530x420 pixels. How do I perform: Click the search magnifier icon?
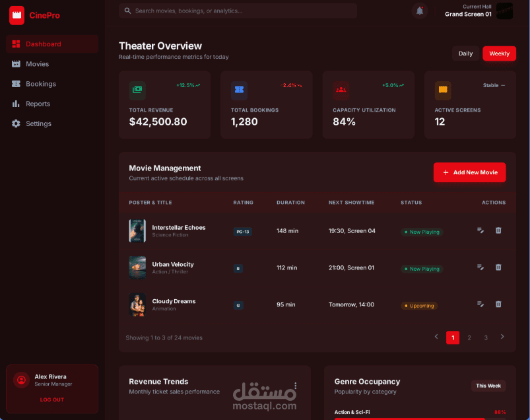[127, 11]
